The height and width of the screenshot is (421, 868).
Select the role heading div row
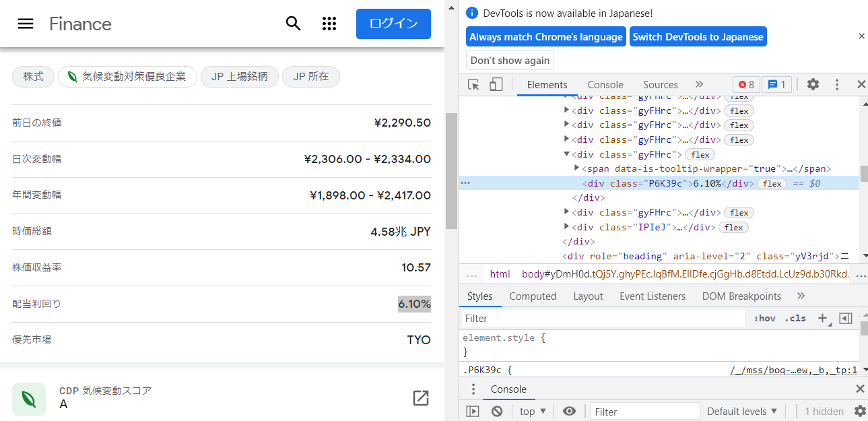point(659,256)
